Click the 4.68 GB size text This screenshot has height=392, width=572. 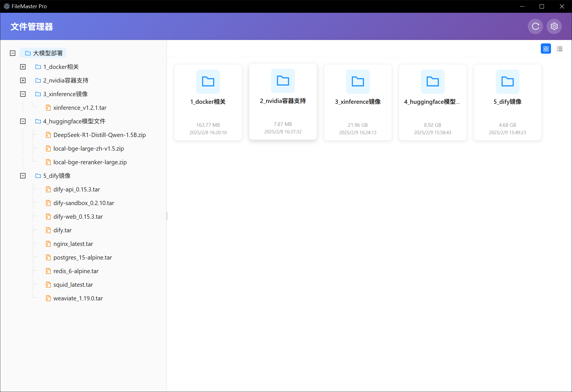[508, 125]
